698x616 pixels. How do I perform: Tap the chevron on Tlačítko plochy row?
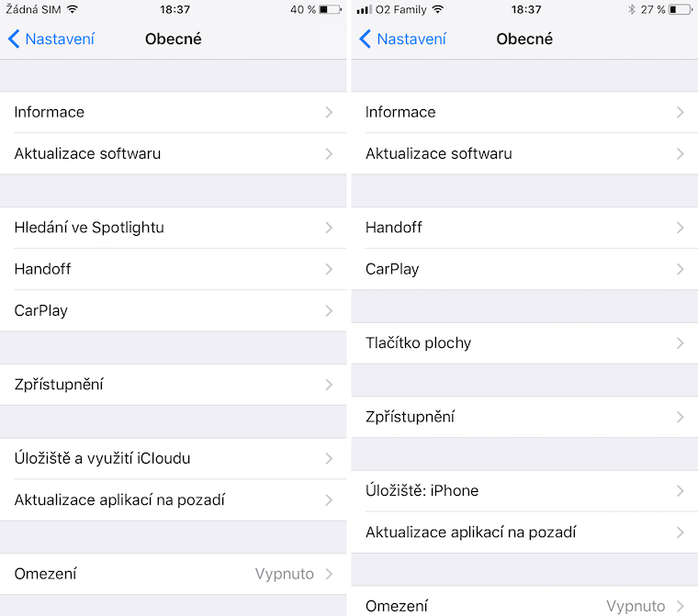(680, 343)
